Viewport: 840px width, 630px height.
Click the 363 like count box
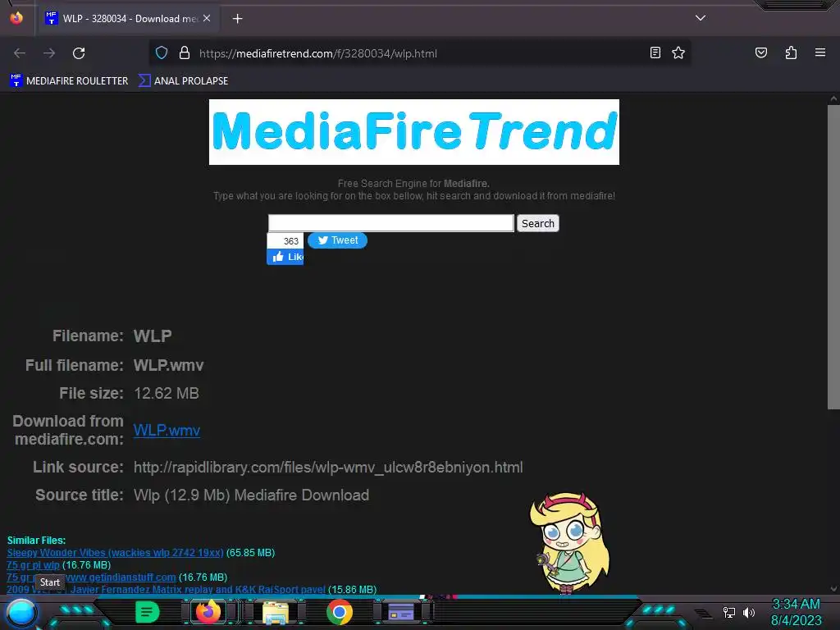click(285, 241)
